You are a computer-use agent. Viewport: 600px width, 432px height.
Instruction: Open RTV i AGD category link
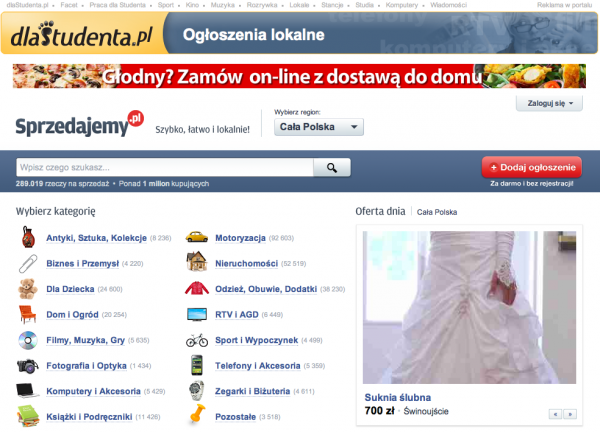tap(237, 315)
